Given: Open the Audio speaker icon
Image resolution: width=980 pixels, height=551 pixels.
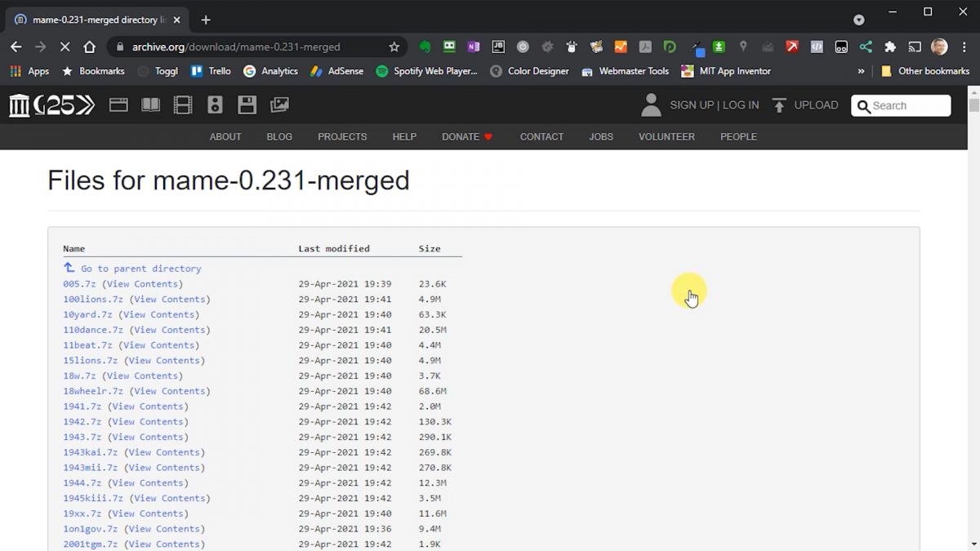Looking at the screenshot, I should 215,105.
